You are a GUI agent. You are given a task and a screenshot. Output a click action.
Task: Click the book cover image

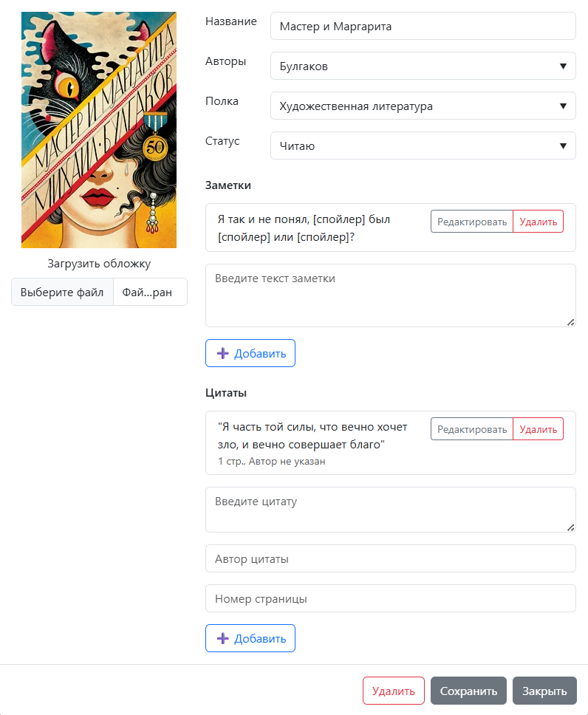pyautogui.click(x=99, y=130)
